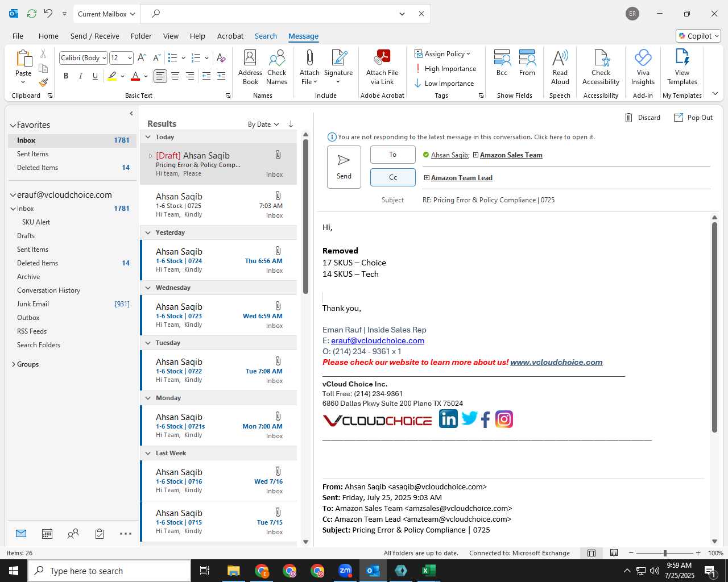728x582 pixels.
Task: Open the Assign Policy dropdown
Action: pos(442,54)
